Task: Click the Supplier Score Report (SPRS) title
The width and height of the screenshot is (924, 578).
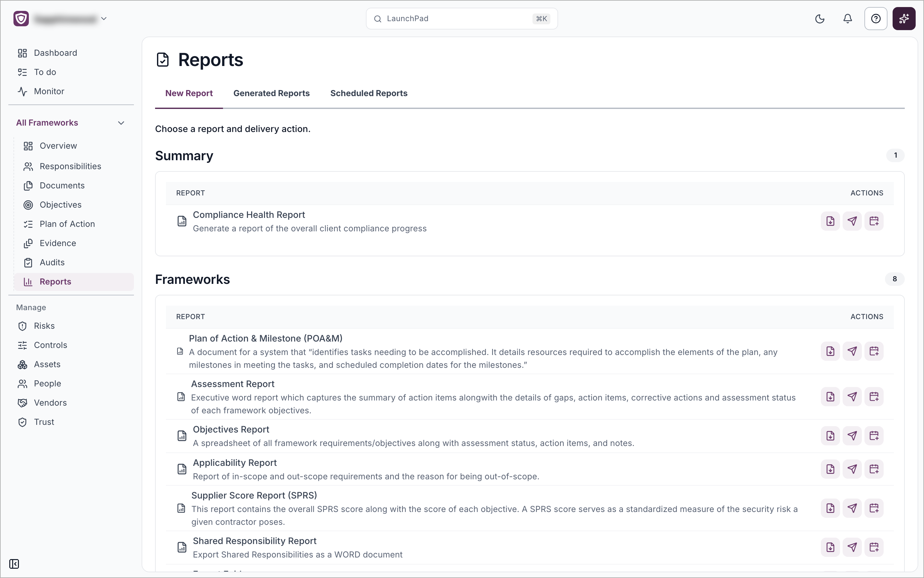Action: click(x=254, y=495)
